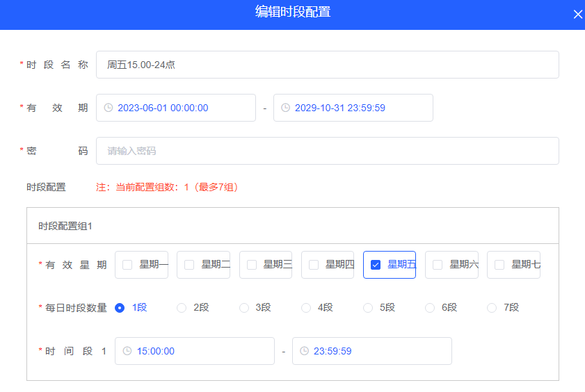Viewport: 585px width, 392px height.
Task: Click clock icon in 23:59:59 time field
Action: click(304, 351)
